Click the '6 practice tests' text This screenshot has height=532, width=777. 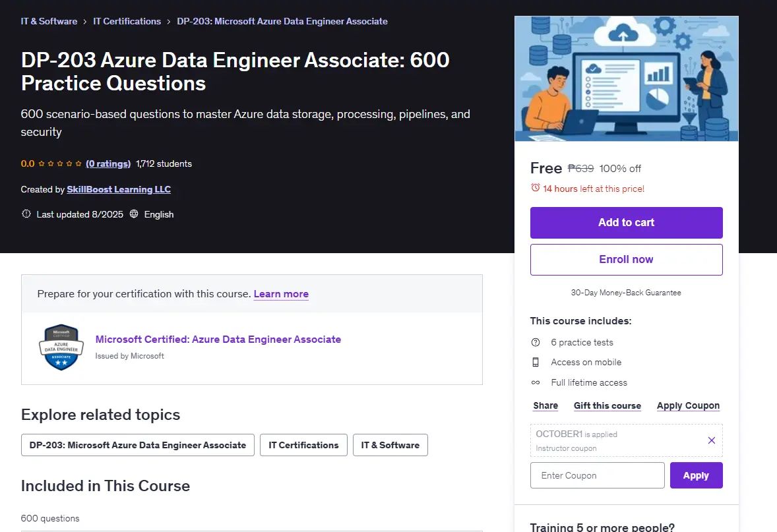click(x=582, y=342)
